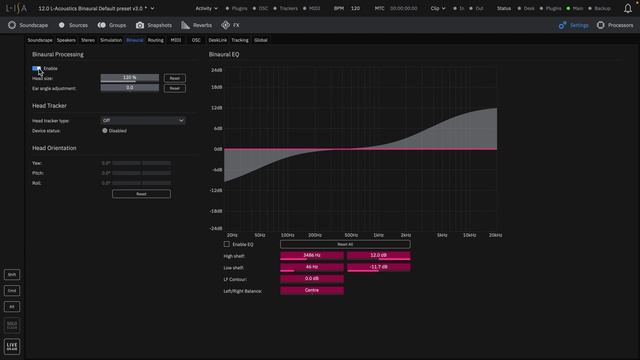This screenshot has width=640, height=360.
Task: Reset the Ear angle adjustment value
Action: (175, 88)
